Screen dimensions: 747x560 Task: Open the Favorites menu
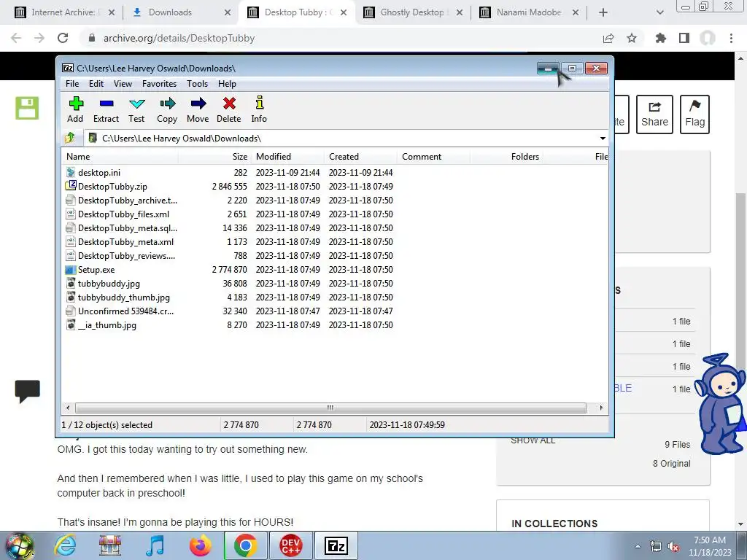click(x=159, y=84)
